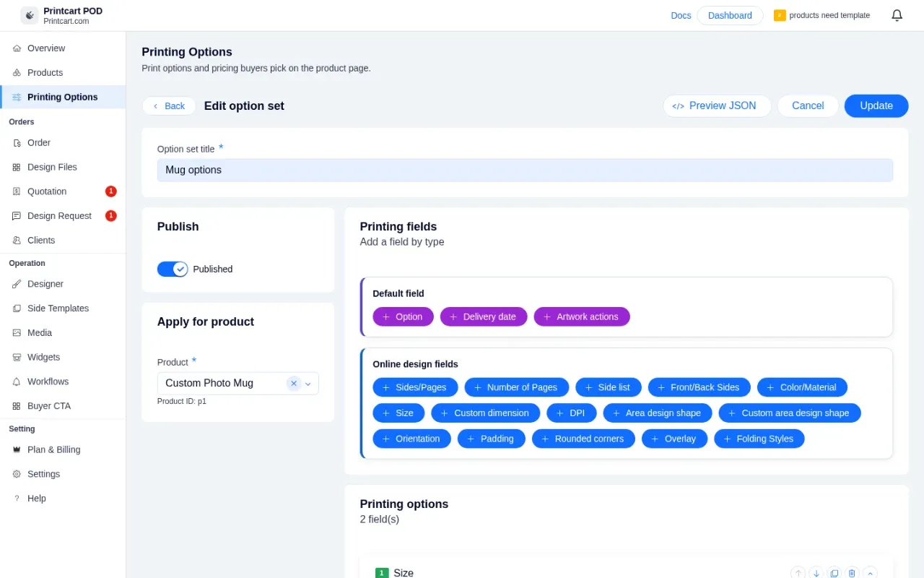The image size is (924, 578).
Task: Open Clients in the sidebar
Action: [x=63, y=241]
